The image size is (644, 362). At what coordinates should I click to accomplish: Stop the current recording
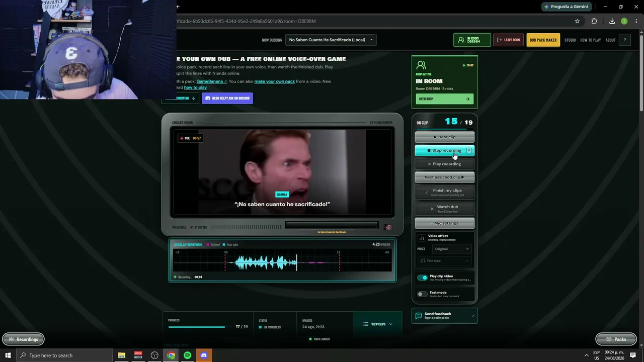(444, 150)
